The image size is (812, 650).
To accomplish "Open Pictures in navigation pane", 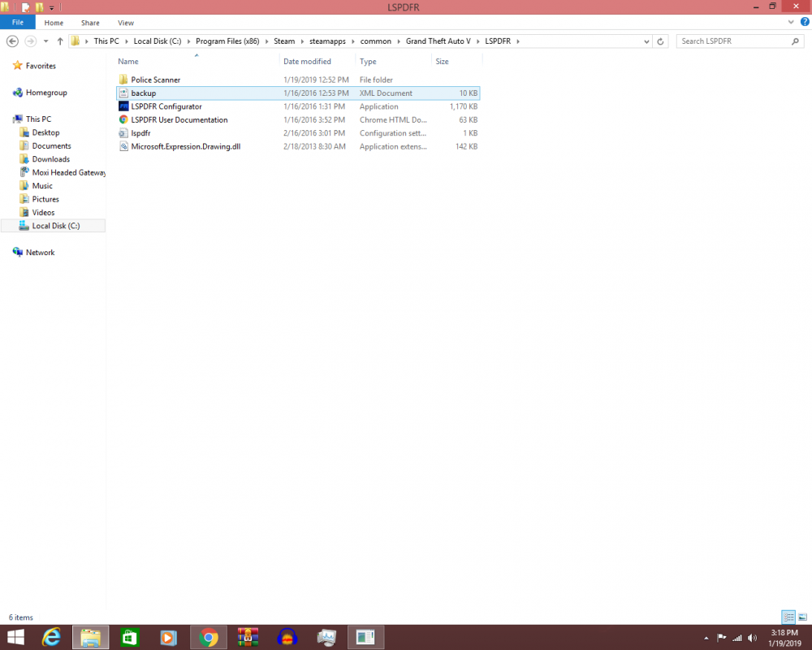I will [x=45, y=200].
